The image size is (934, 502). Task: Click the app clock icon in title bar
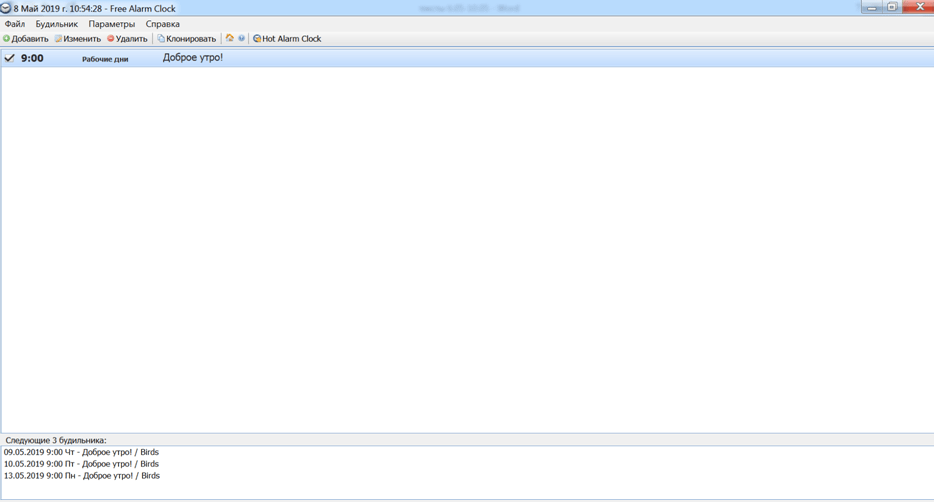pyautogui.click(x=6, y=8)
